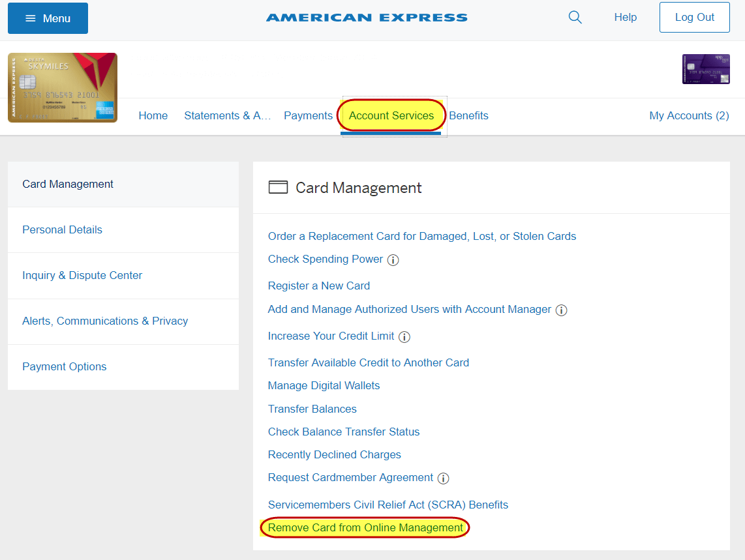Click Add and Manage Authorized Users link
The width and height of the screenshot is (745, 560).
tap(410, 309)
